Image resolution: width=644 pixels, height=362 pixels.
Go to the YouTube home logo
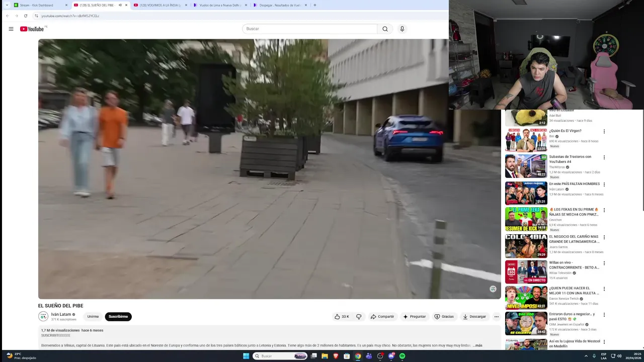tap(32, 29)
